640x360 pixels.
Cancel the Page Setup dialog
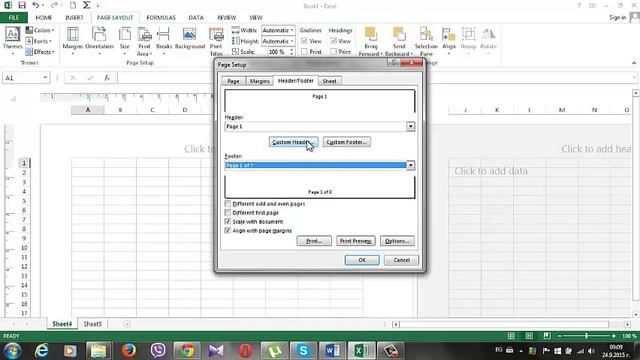(401, 260)
